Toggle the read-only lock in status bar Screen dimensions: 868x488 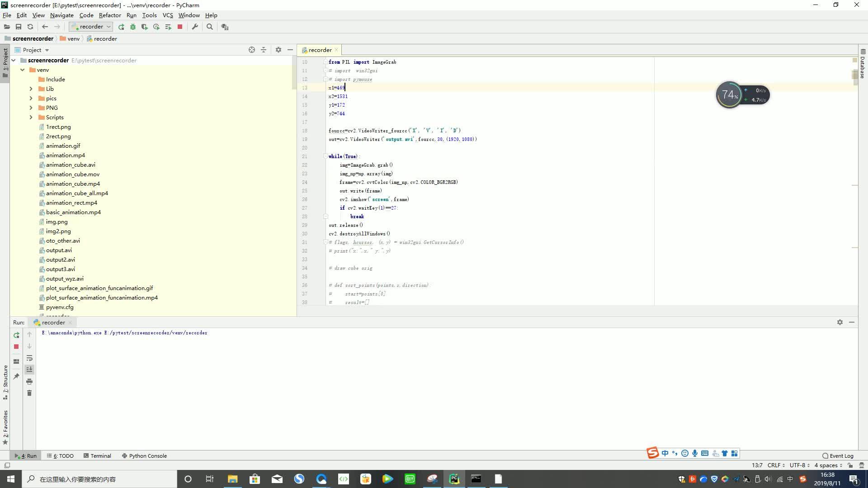click(850, 465)
